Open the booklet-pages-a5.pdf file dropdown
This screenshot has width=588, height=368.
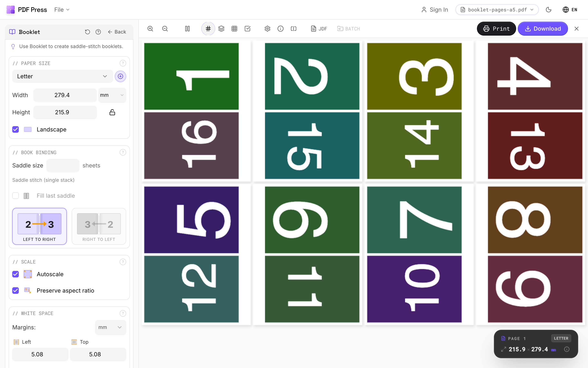tap(497, 10)
